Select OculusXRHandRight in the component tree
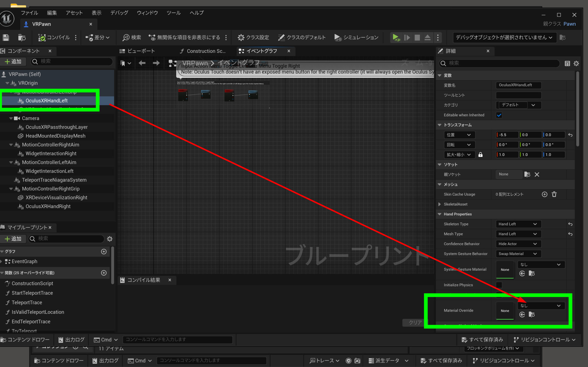This screenshot has height=367, width=588. pyautogui.click(x=48, y=206)
